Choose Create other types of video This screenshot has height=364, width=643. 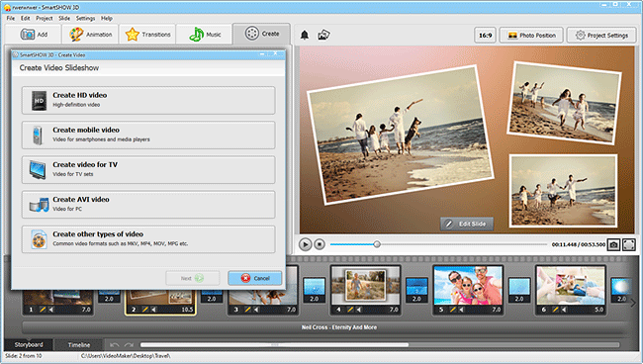tap(148, 239)
